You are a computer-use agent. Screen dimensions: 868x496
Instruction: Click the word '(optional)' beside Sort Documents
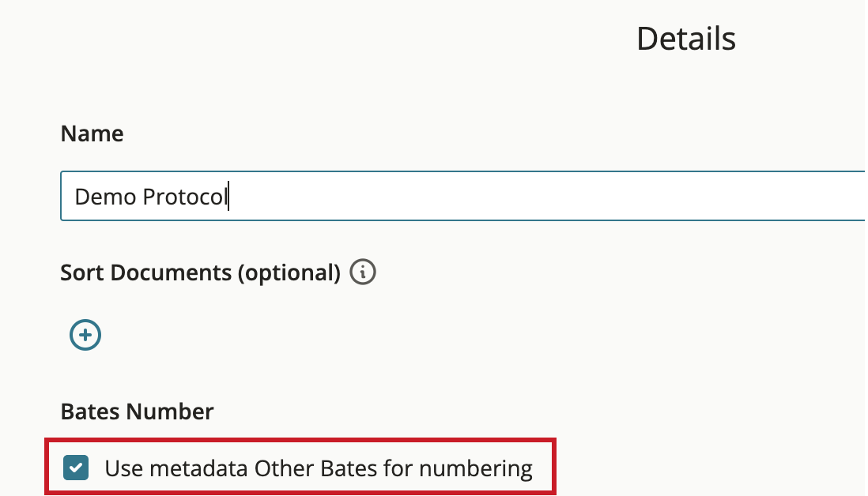289,273
